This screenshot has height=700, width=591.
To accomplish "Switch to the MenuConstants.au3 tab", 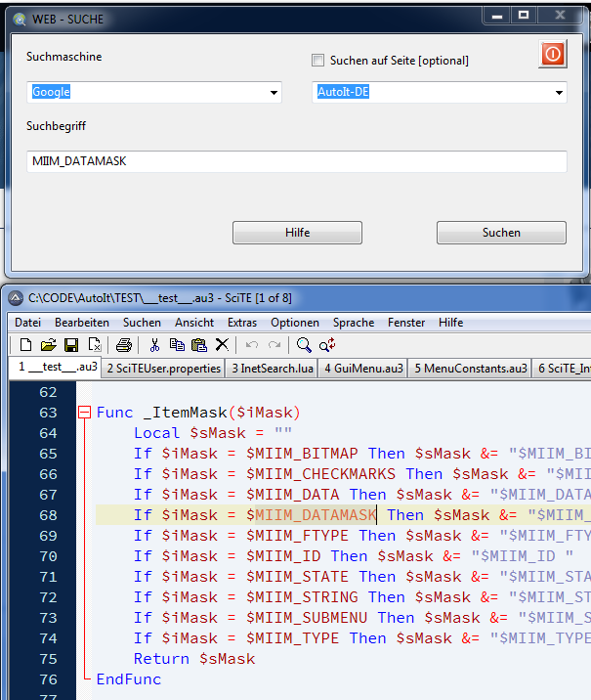I will [x=470, y=369].
